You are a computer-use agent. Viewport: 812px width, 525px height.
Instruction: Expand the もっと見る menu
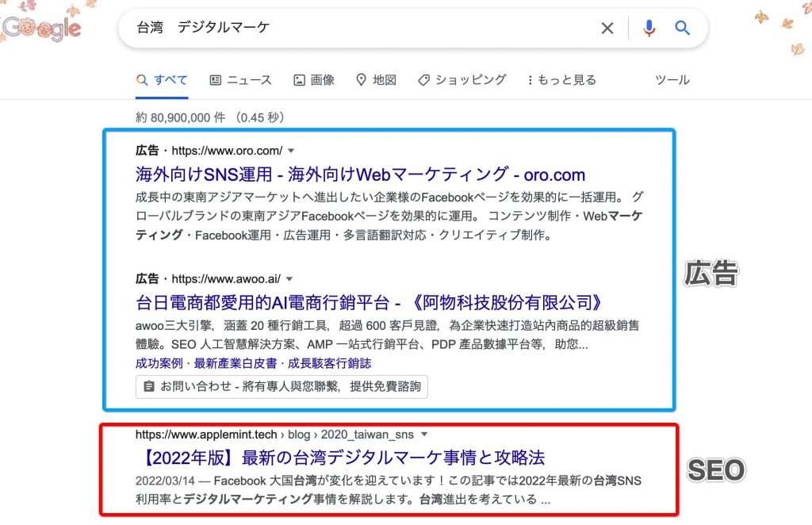(562, 80)
